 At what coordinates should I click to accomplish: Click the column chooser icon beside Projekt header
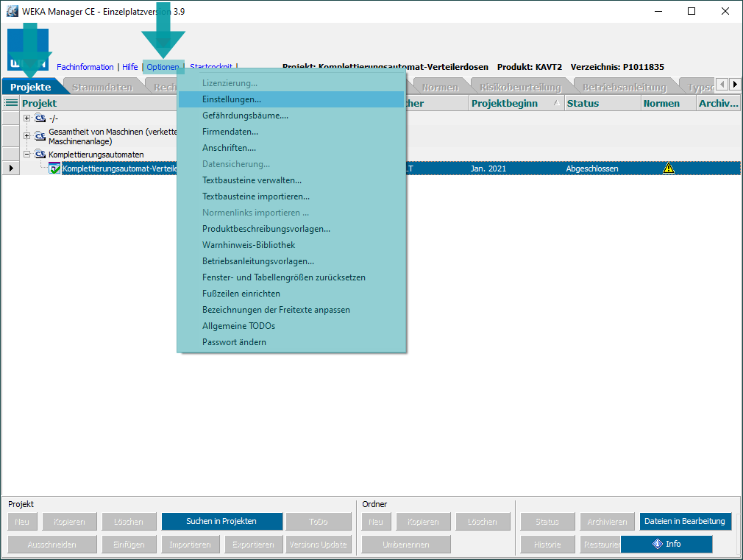click(x=11, y=104)
